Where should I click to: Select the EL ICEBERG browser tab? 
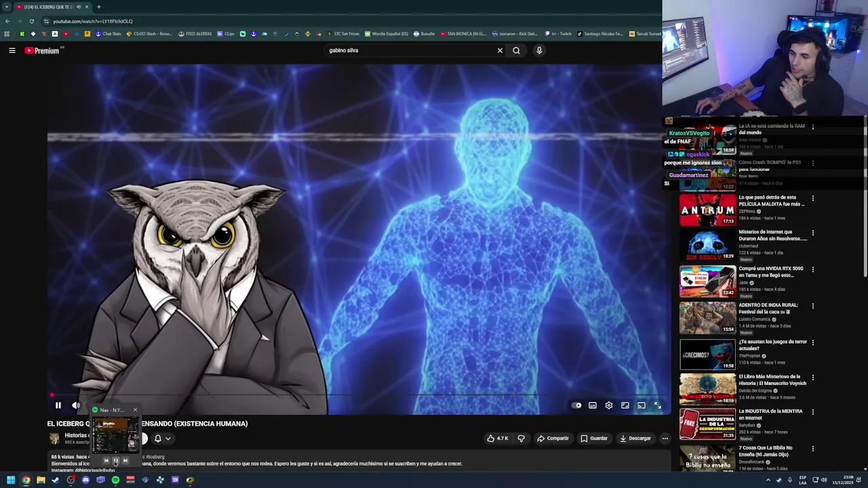(53, 7)
